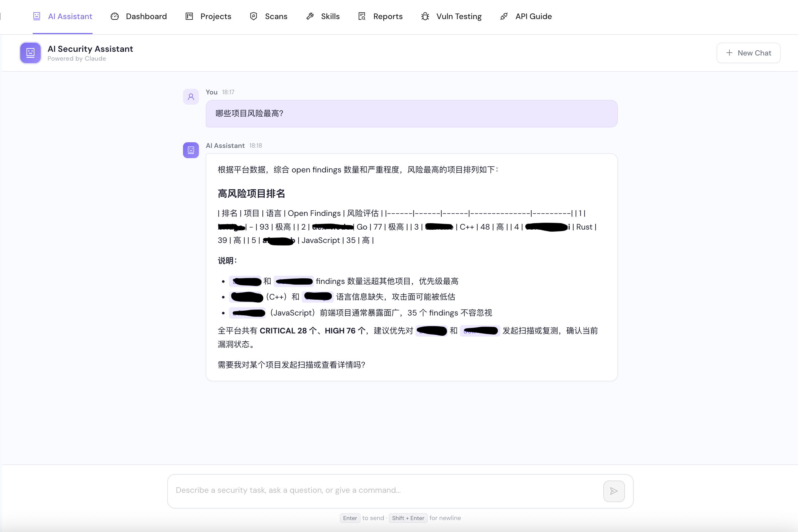
Task: Click the Skills wrench icon
Action: [x=310, y=16]
